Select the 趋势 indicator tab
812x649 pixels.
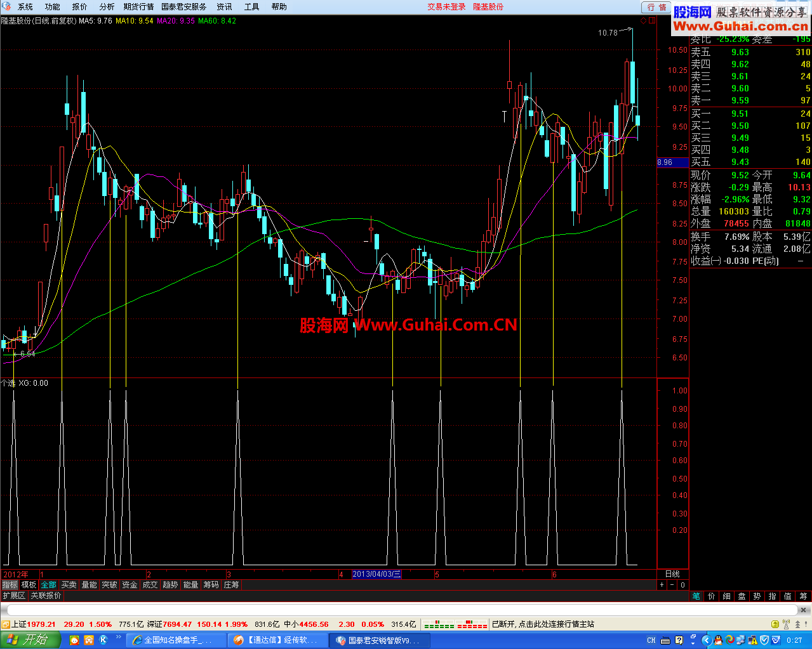(171, 584)
